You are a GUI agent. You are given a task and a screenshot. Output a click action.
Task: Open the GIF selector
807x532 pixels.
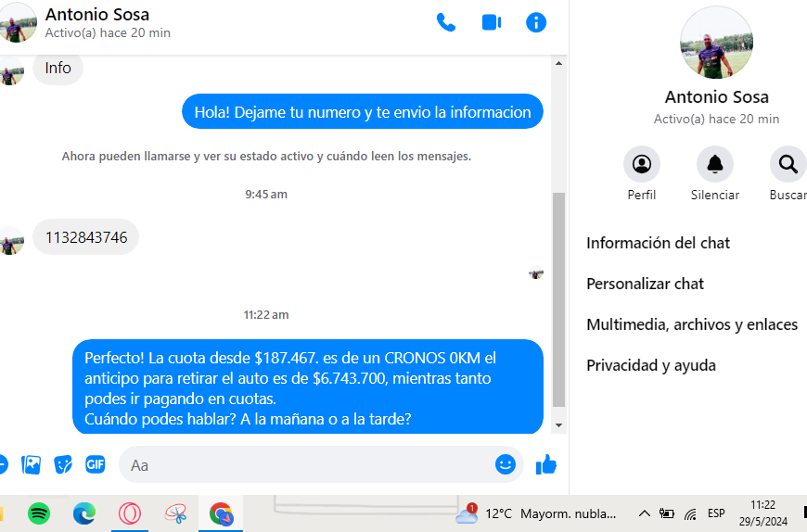click(96, 464)
